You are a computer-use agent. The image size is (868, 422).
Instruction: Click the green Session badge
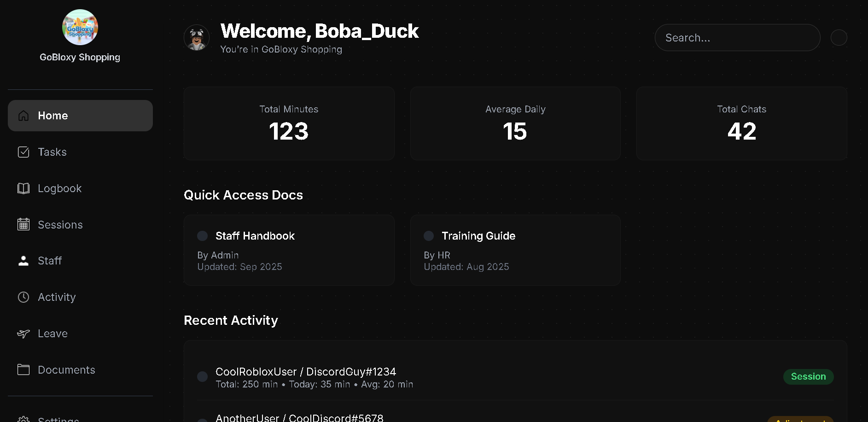[x=808, y=376]
